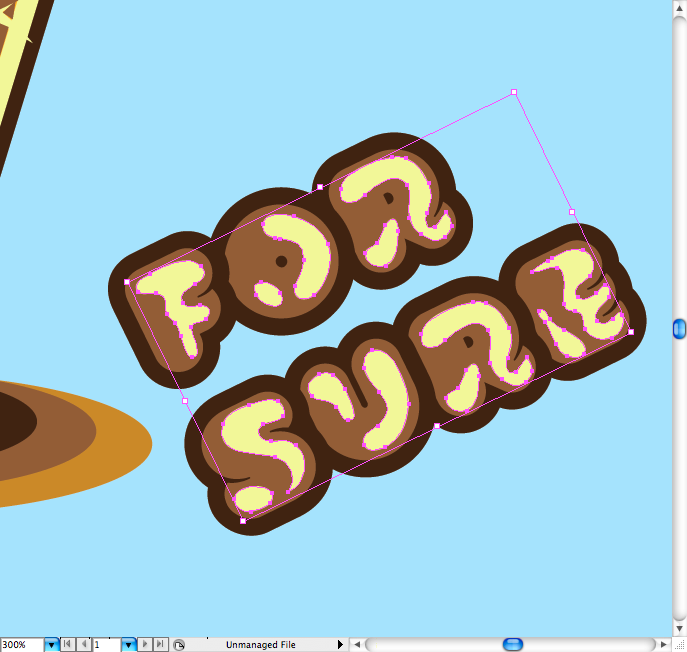Click the horizontal scrollbar thumb
The height and width of the screenshot is (652, 687).
click(x=512, y=645)
